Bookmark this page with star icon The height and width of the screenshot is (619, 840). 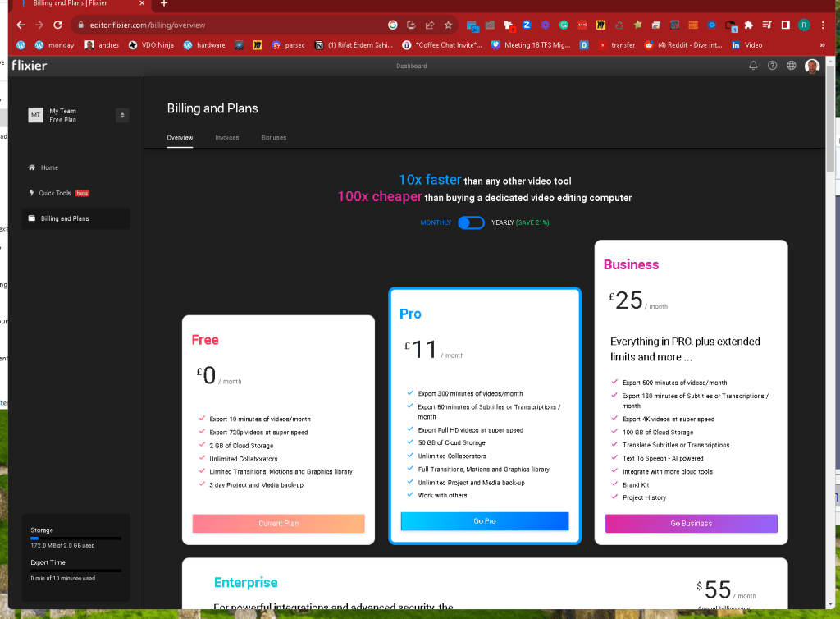pos(449,25)
